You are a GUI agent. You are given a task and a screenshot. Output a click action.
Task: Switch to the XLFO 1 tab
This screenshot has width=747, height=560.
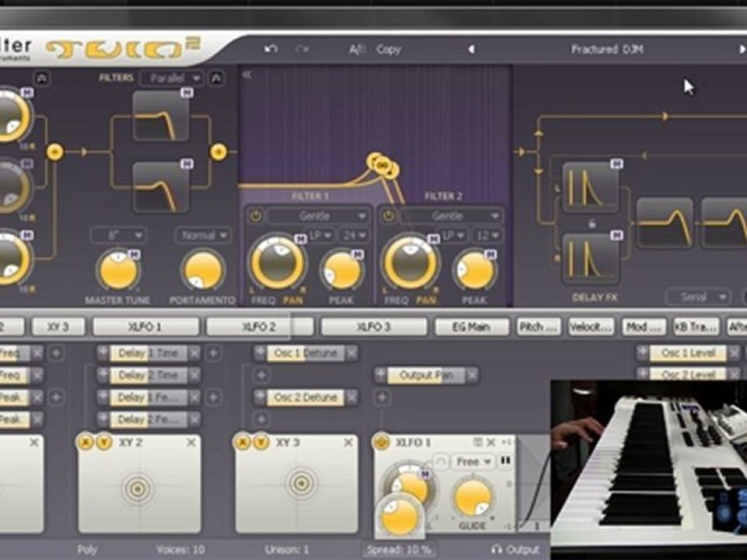point(146,327)
